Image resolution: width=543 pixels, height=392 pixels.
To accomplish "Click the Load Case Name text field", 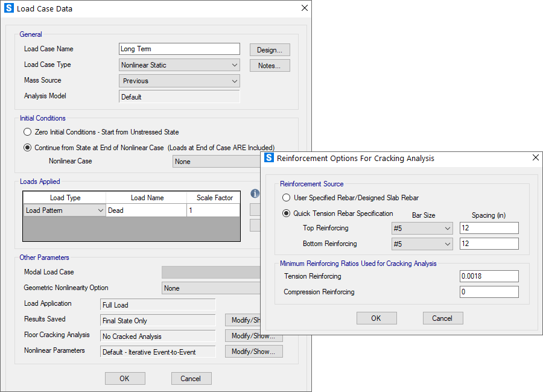I will pyautogui.click(x=179, y=49).
